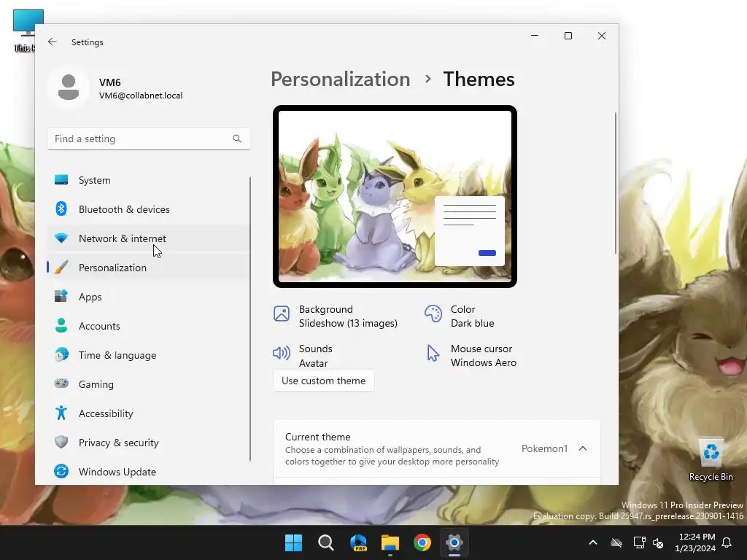Collapse the Current theme section chevron
This screenshot has height=560, width=747.
tap(583, 448)
